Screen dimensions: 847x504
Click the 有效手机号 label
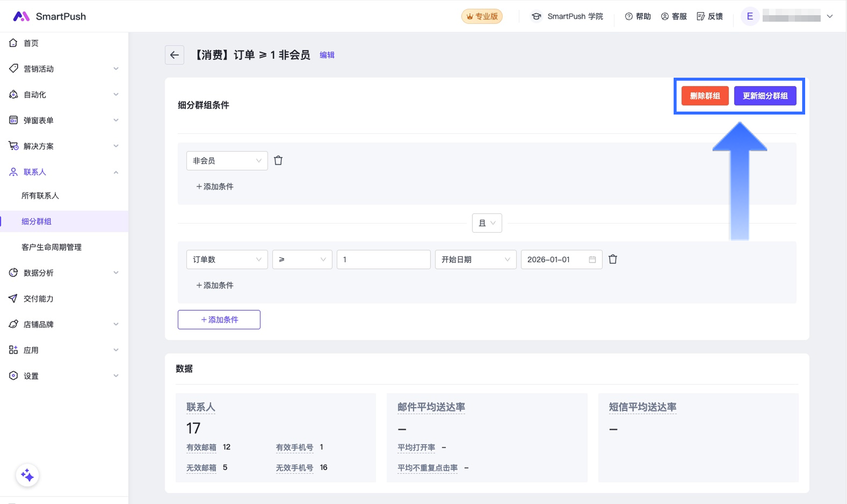[x=294, y=447]
